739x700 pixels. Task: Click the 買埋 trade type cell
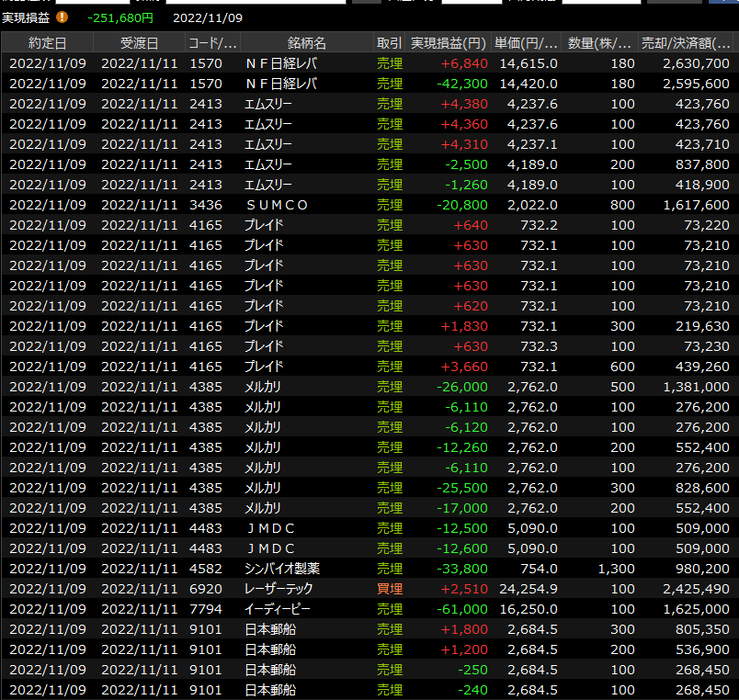click(390, 589)
